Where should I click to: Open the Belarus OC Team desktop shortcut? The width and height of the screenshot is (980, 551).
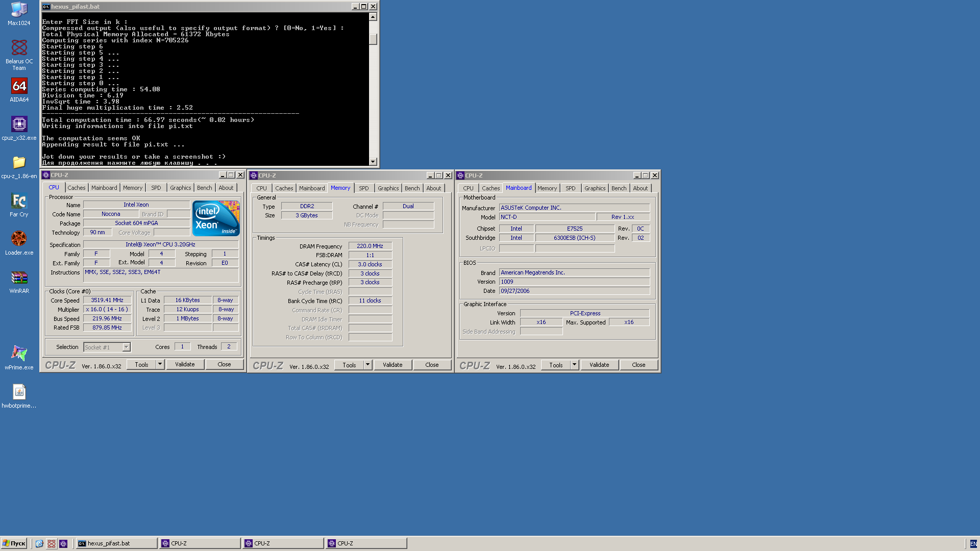19,56
